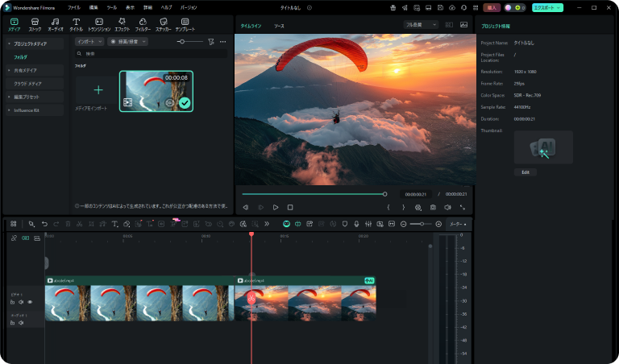Click the stop square button under preview
This screenshot has width=619, height=364.
(290, 208)
